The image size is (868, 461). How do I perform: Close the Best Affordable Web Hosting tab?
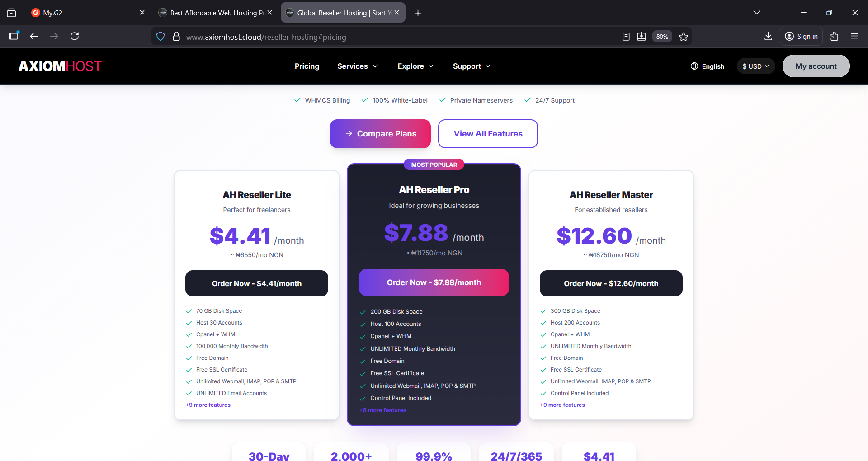269,13
